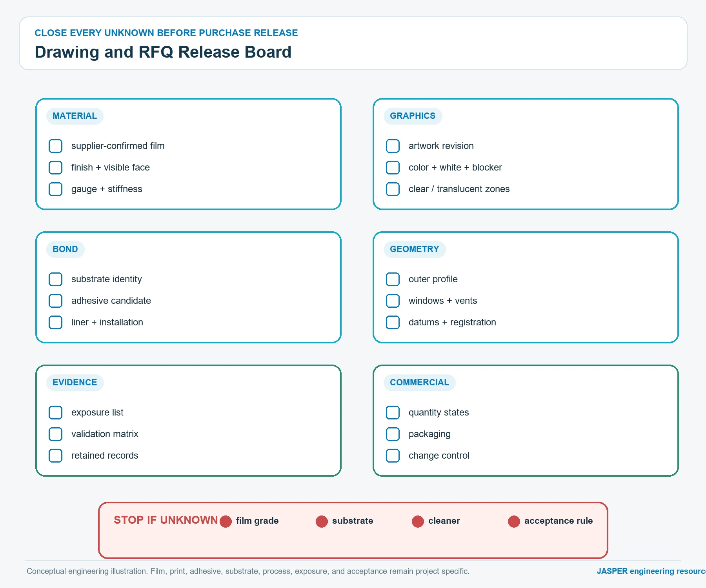Tick color + white + blocker checkbox

pyautogui.click(x=393, y=167)
